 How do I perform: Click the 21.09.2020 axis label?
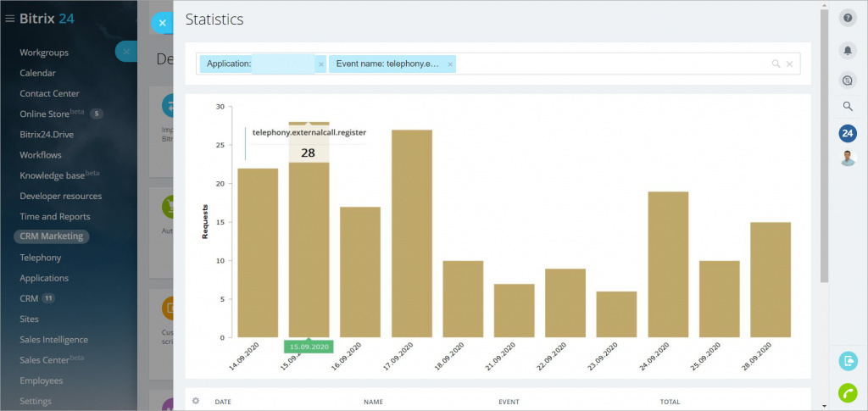click(498, 356)
